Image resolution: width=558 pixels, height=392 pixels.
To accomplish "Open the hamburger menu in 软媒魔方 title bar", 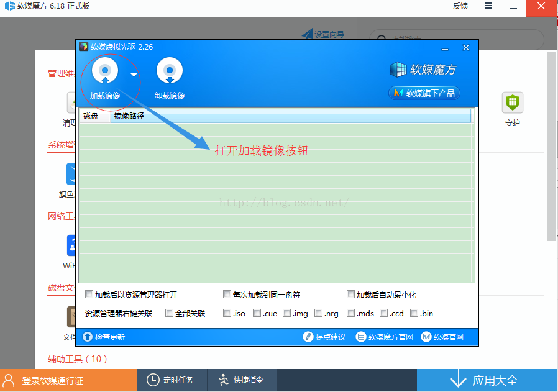I will tap(488, 6).
